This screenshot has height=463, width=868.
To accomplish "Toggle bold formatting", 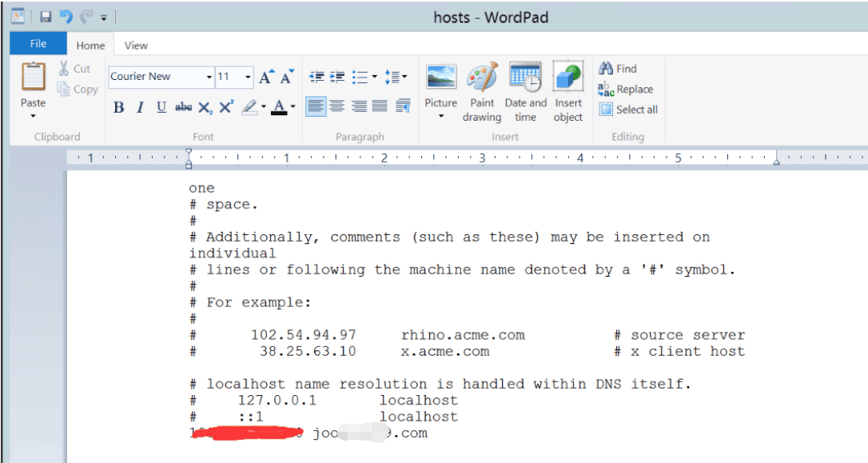I will coord(118,107).
